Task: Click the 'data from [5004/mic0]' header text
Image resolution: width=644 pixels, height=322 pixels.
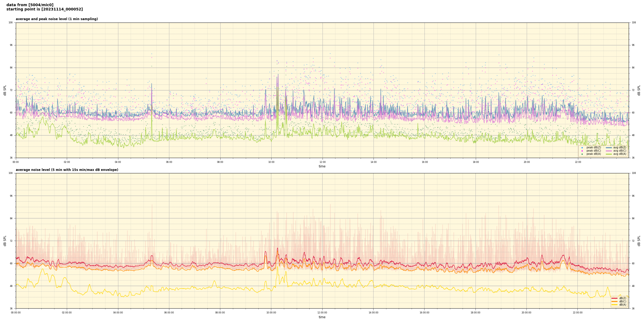Action: (x=30, y=5)
